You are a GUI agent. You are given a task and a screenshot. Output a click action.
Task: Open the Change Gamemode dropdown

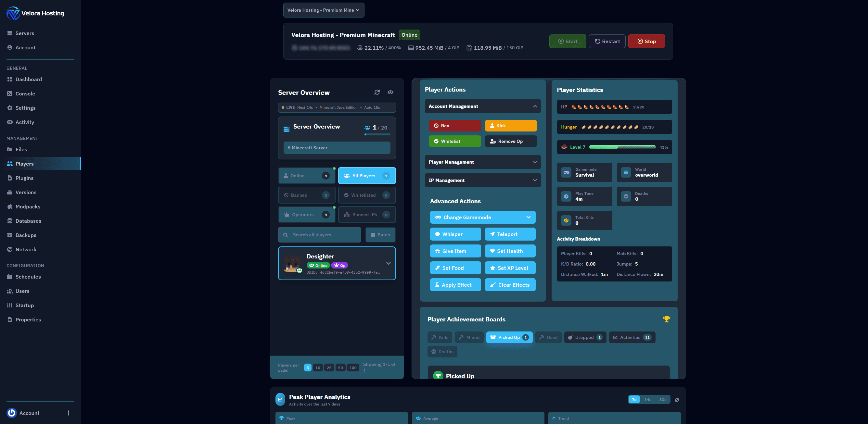482,217
